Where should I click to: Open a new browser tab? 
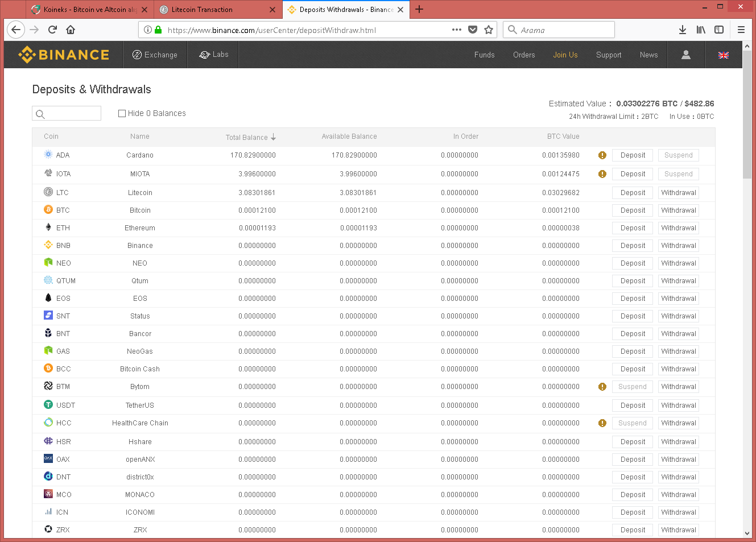(419, 9)
